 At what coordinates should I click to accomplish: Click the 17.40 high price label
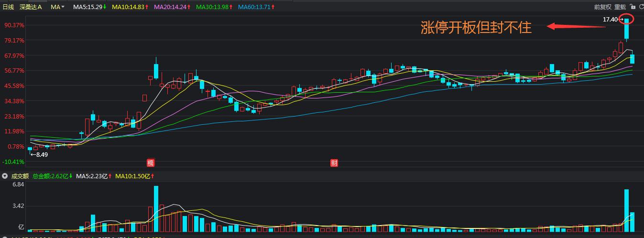coord(610,20)
